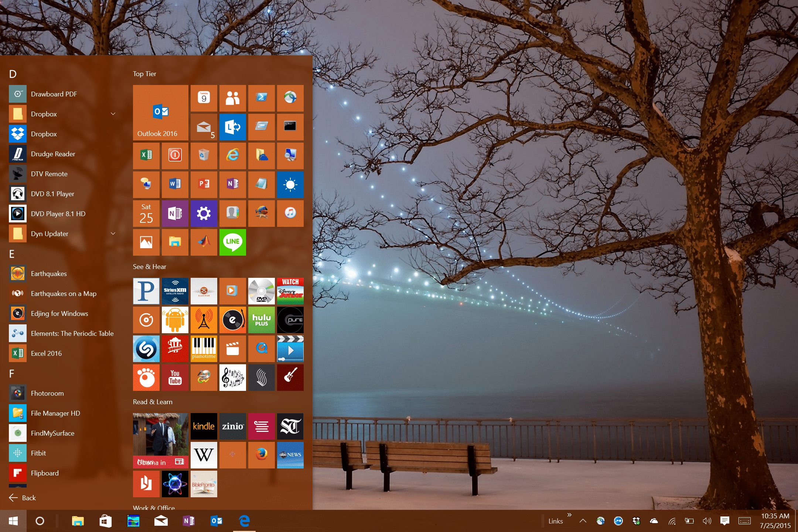The width and height of the screenshot is (798, 532).
Task: Go Back from the all apps list
Action: coord(23,498)
